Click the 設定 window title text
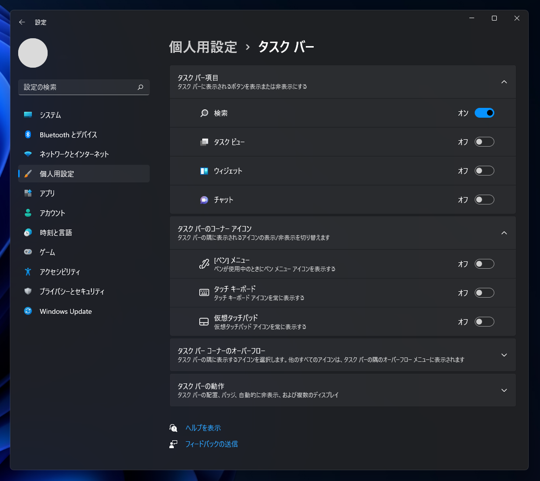Screen dimensions: 540x481 [x=40, y=22]
